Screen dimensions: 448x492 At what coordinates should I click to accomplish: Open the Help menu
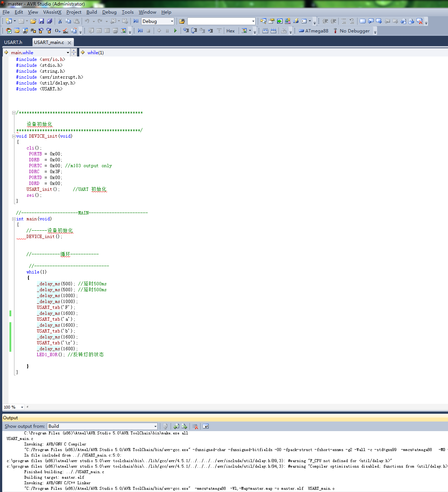(x=166, y=12)
